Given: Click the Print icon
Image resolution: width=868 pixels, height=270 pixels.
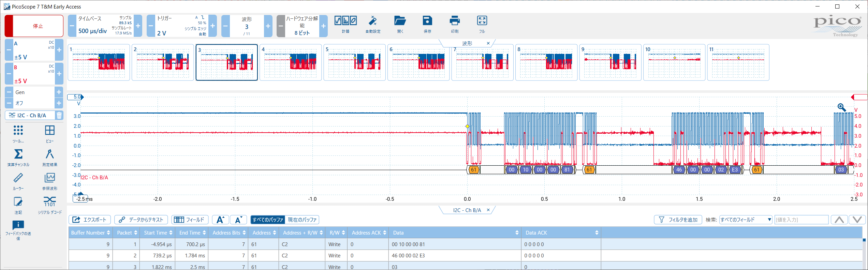Looking at the screenshot, I should (455, 24).
